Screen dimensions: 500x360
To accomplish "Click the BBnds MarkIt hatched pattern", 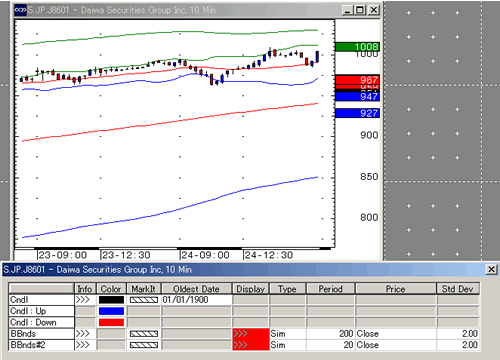I will [144, 334].
